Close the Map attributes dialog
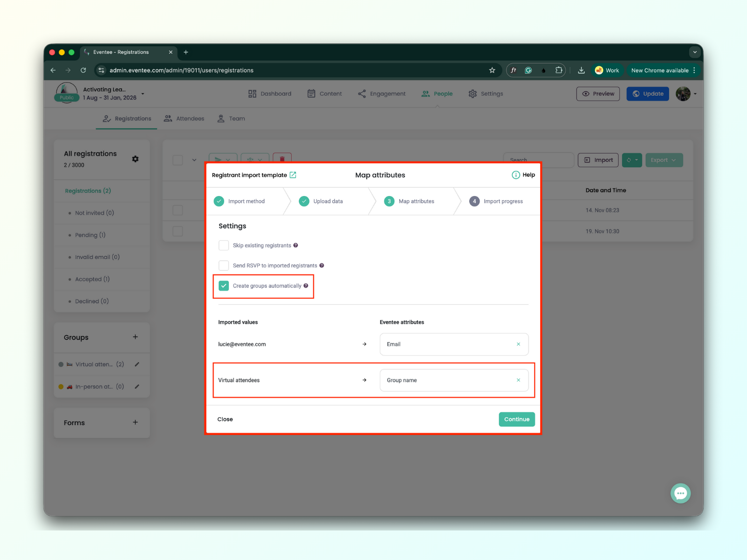The image size is (747, 560). point(225,419)
